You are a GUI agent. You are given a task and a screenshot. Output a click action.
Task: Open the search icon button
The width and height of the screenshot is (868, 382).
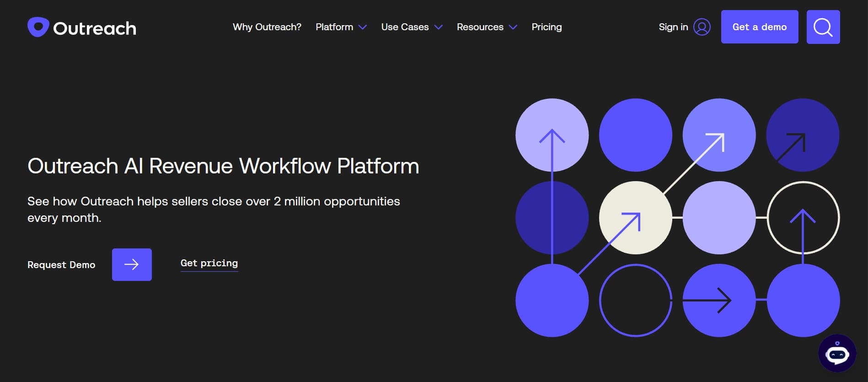click(x=823, y=27)
